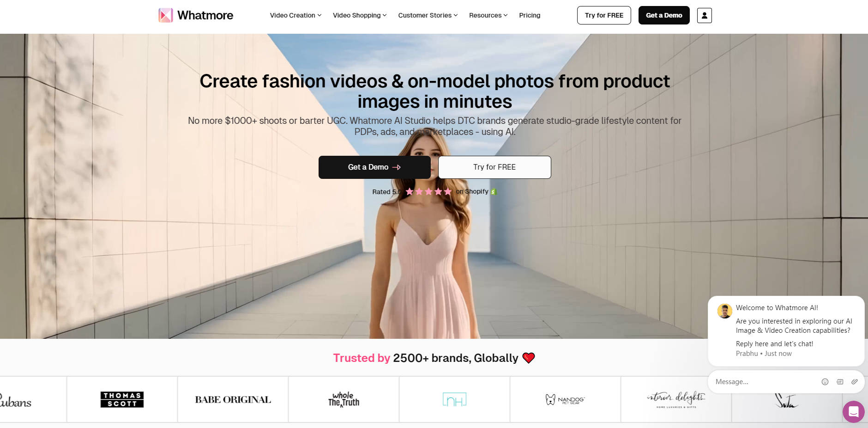Expand the Resources dropdown

tap(488, 15)
